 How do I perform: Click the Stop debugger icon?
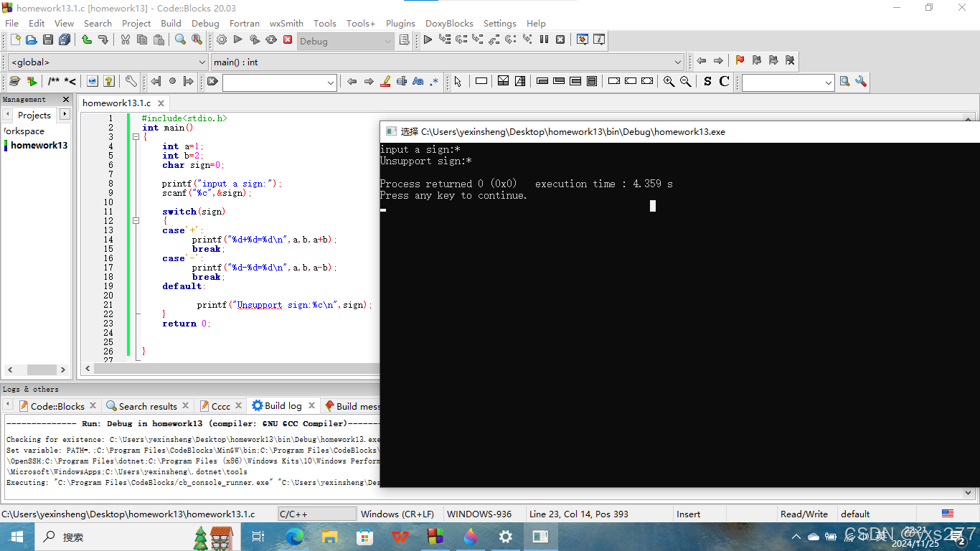tap(560, 40)
